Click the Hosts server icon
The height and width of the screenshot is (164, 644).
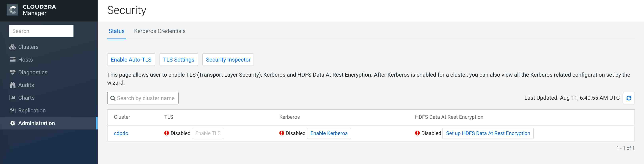tap(12, 60)
